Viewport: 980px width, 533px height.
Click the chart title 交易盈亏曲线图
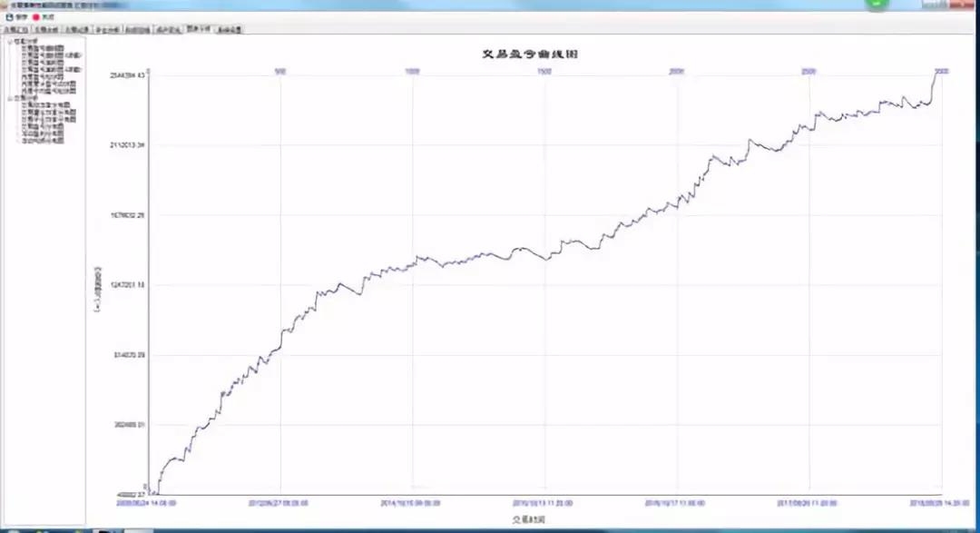point(530,54)
